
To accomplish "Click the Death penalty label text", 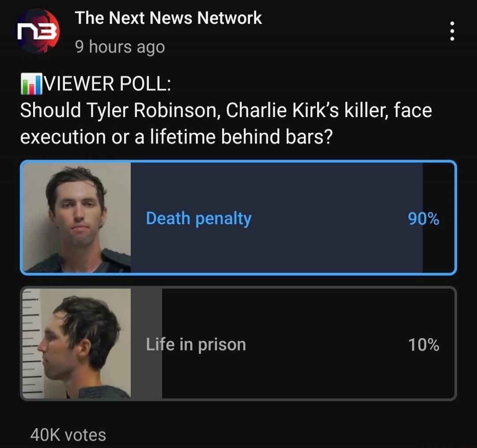I will (199, 218).
